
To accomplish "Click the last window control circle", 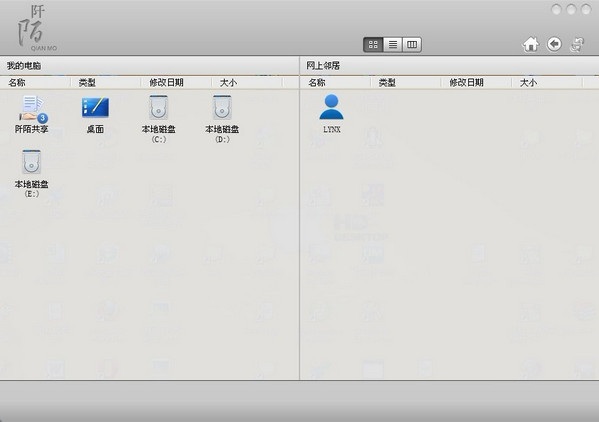I will 586,10.
